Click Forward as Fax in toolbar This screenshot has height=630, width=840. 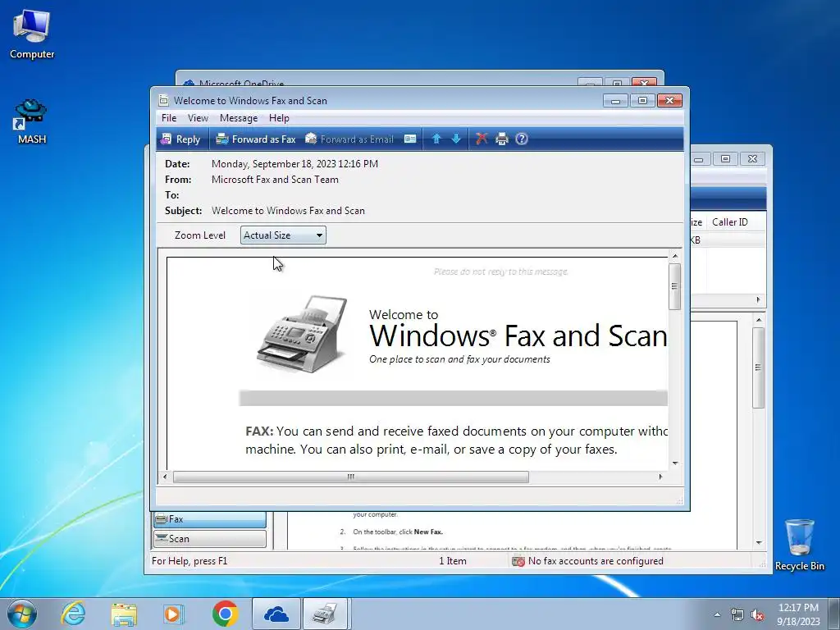tap(256, 139)
